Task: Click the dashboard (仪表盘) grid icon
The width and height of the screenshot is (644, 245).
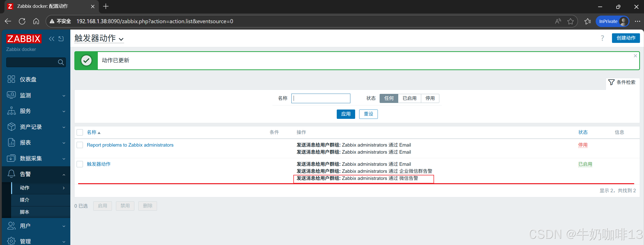Action: (11, 79)
